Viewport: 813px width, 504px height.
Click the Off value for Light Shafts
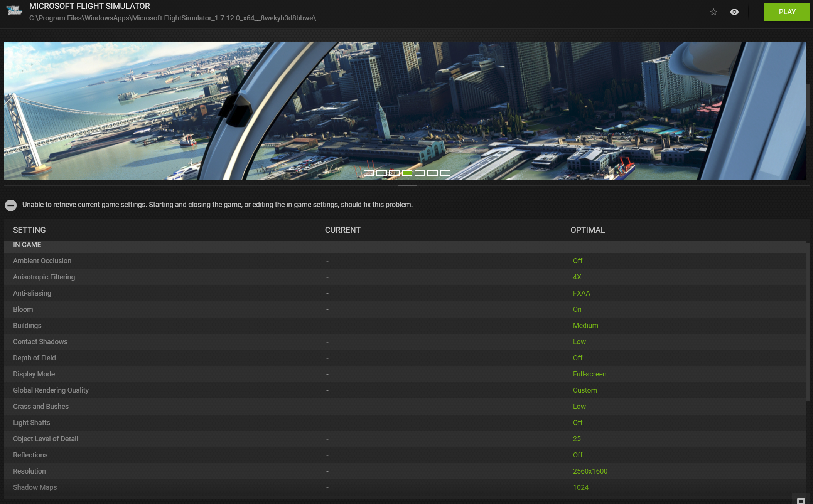click(x=577, y=423)
